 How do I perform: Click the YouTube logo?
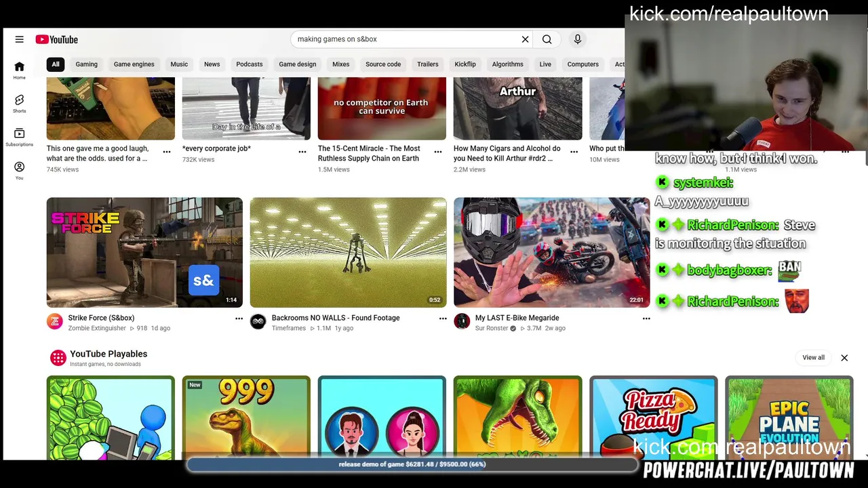point(57,39)
